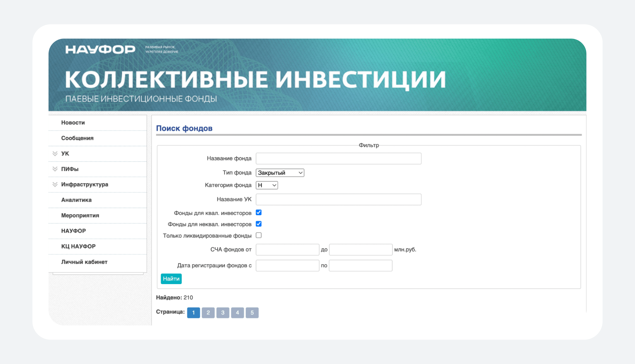This screenshot has width=635, height=364.
Task: Click the Название УК input field
Action: coord(338,199)
